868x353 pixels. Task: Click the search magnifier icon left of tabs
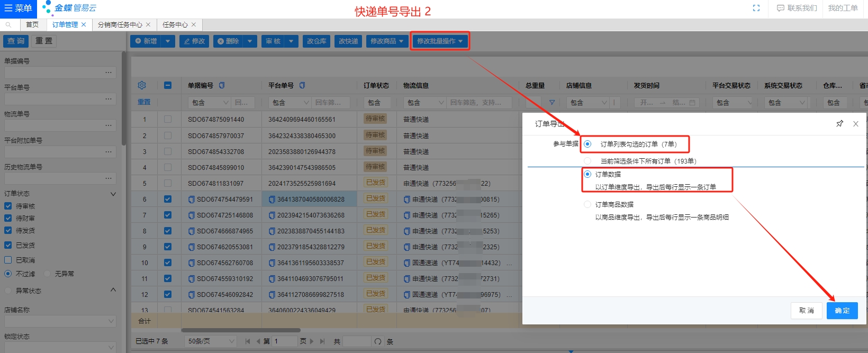tap(8, 25)
